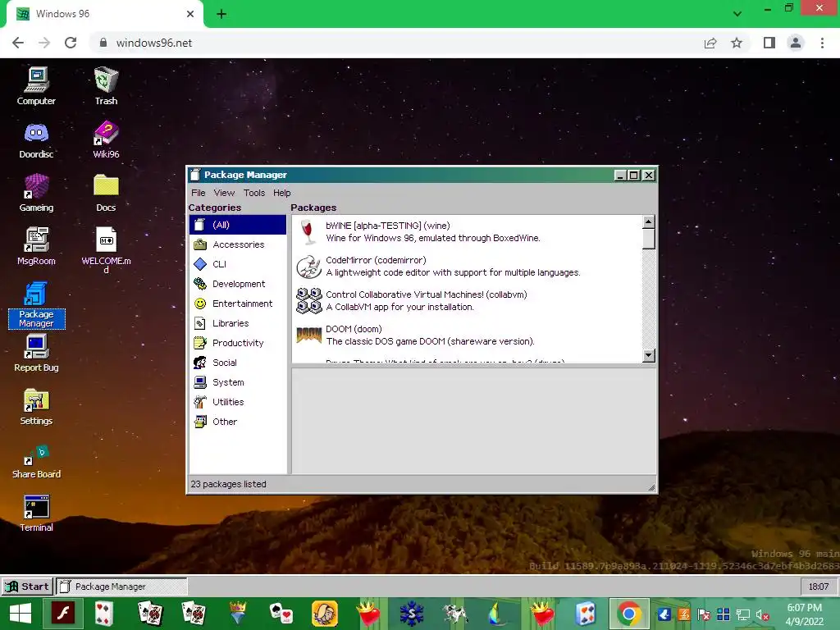
Task: Choose the CLI category
Action: [x=238, y=264]
